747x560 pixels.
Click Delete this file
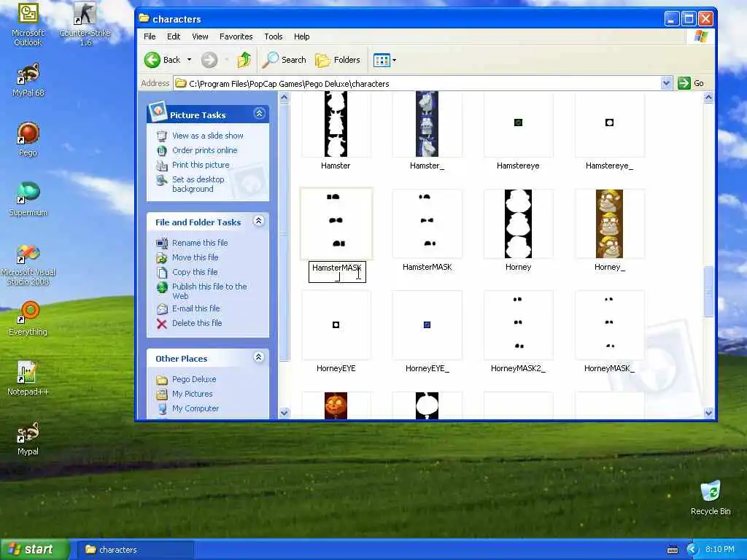click(x=197, y=323)
